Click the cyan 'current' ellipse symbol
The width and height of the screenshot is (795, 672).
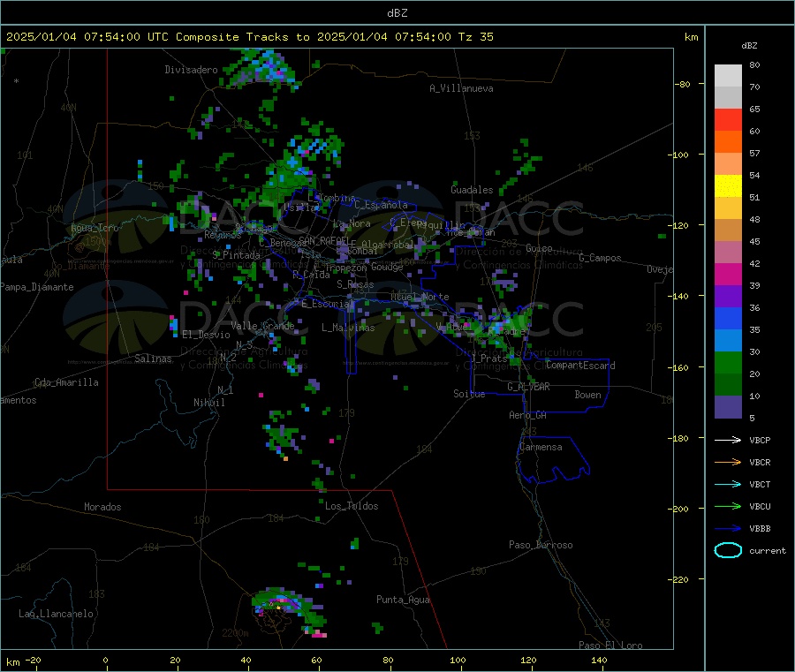coord(728,550)
